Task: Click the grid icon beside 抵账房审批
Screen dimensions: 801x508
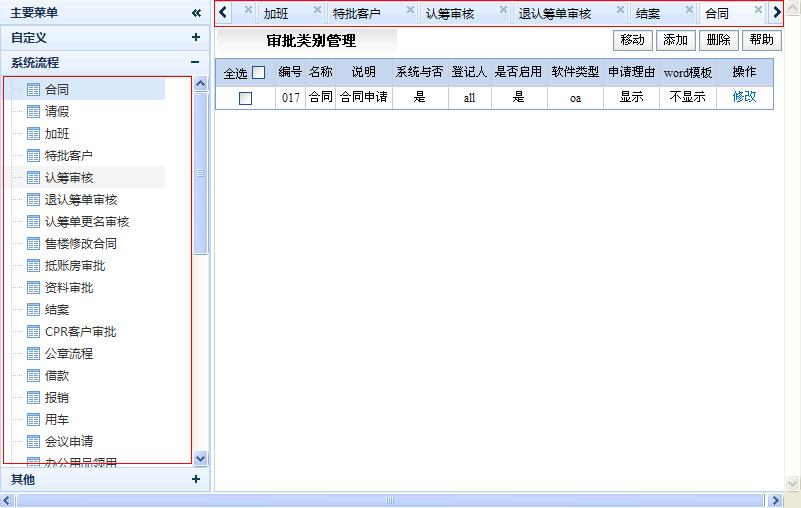Action: [33, 266]
